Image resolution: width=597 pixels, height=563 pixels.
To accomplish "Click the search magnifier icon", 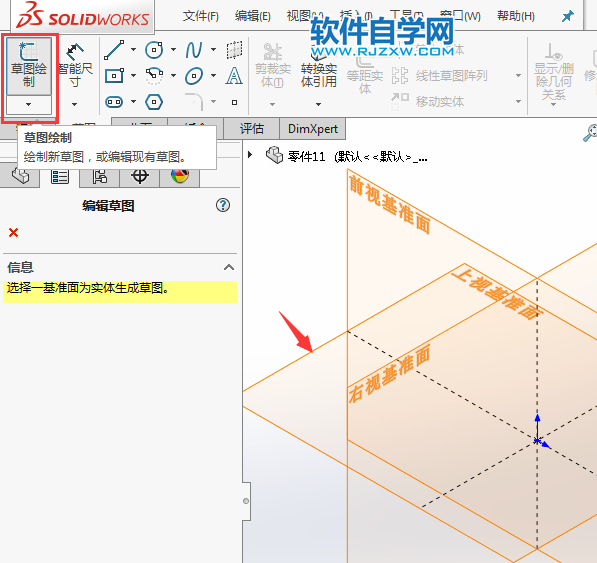I will (590, 133).
